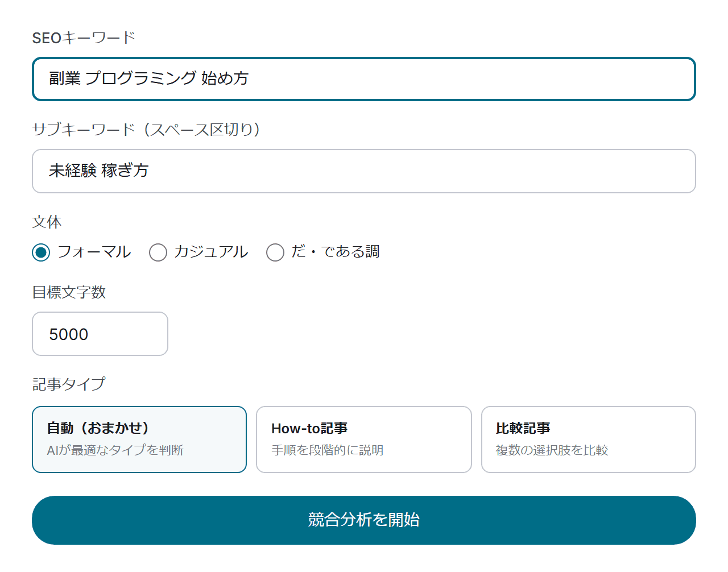Click the 目標文字数 number field
Viewport: 728px width, 572px height.
pos(100,334)
